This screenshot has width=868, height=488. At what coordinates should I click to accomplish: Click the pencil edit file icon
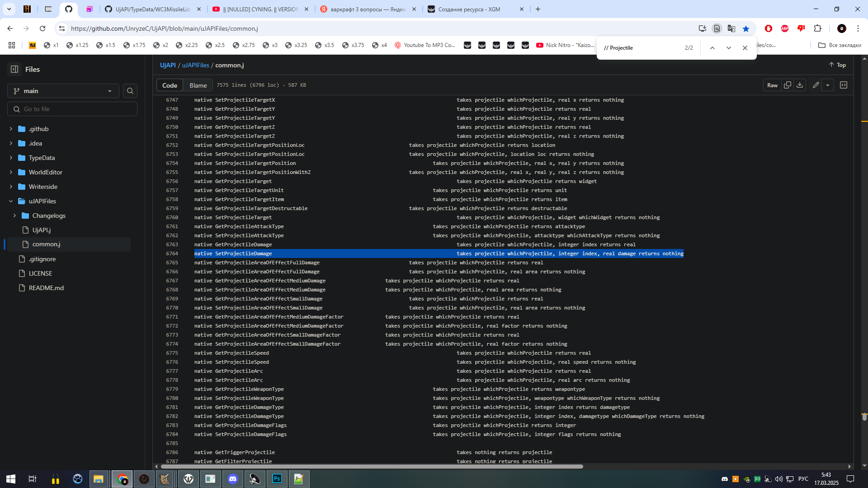[816, 85]
